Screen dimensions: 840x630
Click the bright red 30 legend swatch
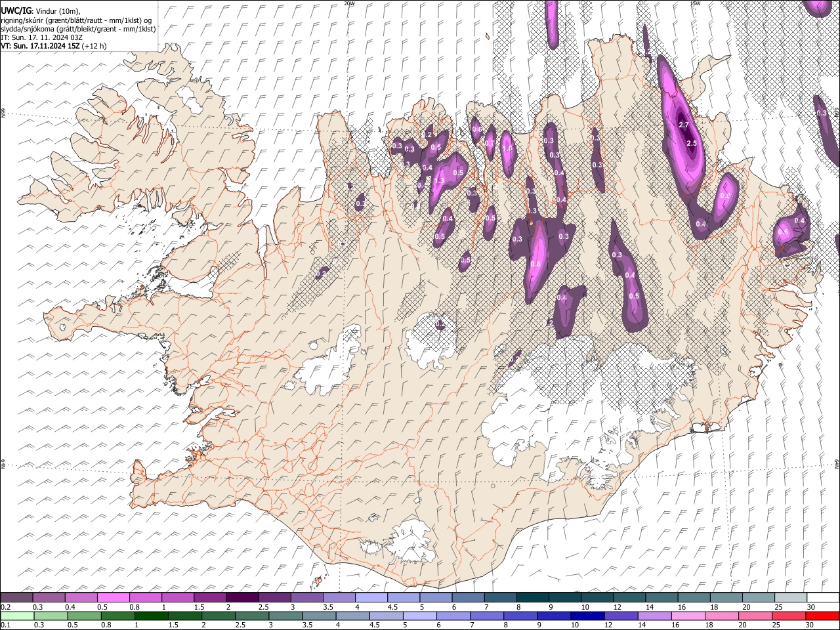coord(823,616)
